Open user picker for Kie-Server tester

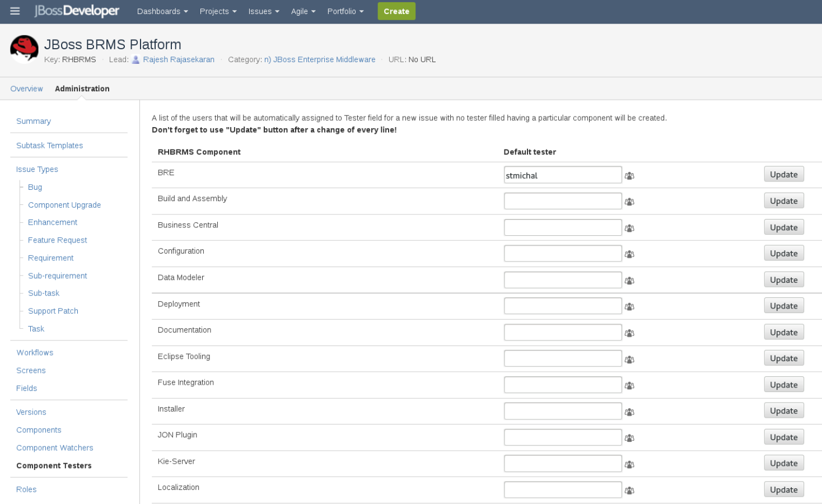[629, 463]
